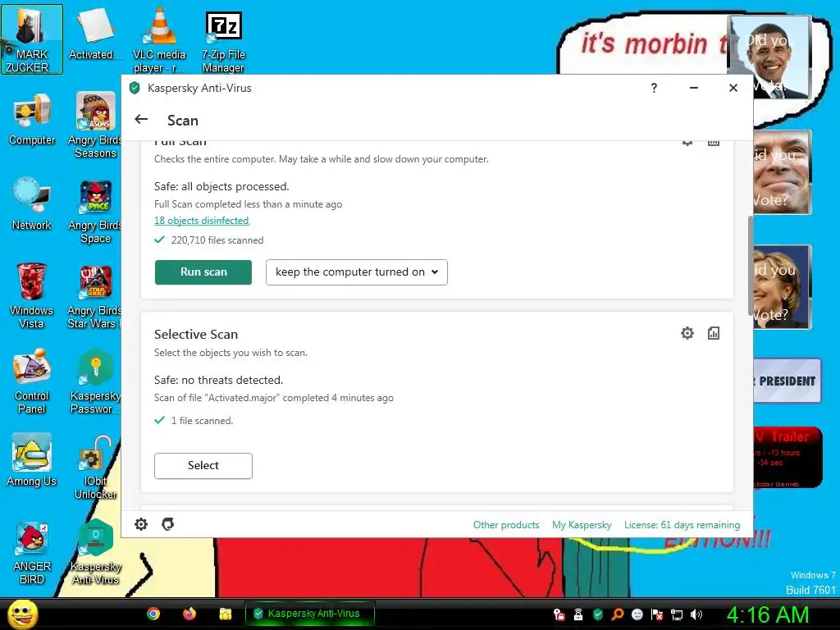The height and width of the screenshot is (630, 840).
Task: Go back with the arrow beside Scan
Action: pos(141,120)
